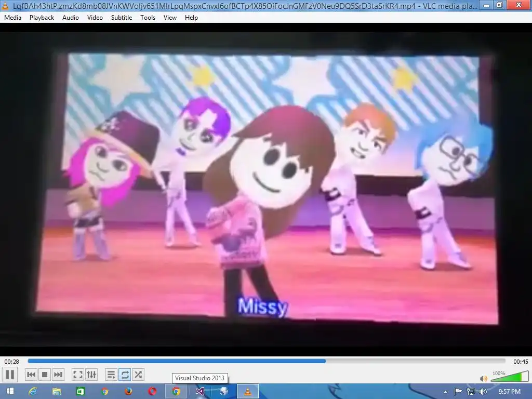Launch Firefox from the taskbar
This screenshot has height=399, width=532.
128,392
